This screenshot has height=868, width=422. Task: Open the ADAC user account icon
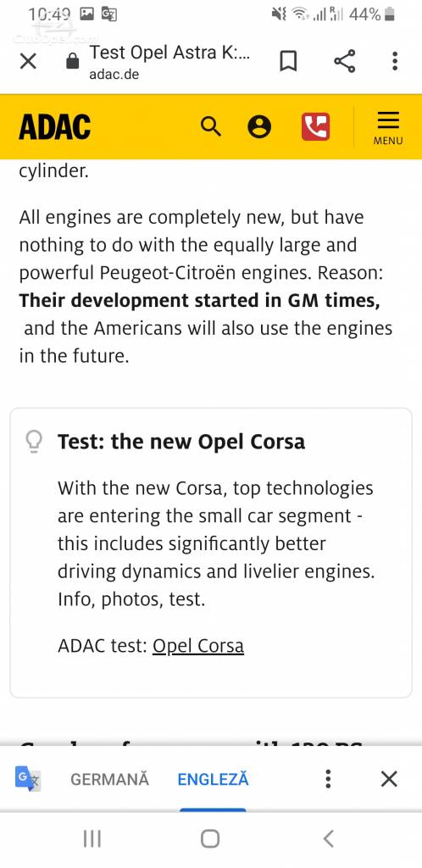click(x=259, y=127)
